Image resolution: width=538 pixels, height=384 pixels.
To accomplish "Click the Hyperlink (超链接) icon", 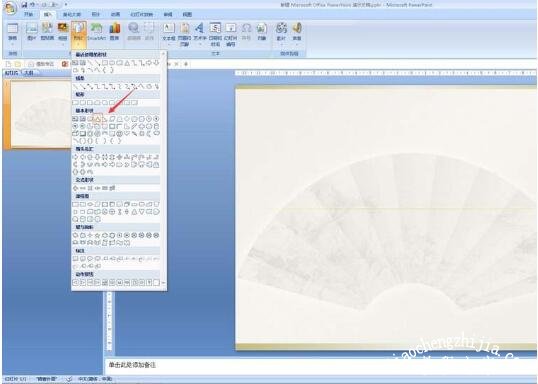I will coord(133,32).
